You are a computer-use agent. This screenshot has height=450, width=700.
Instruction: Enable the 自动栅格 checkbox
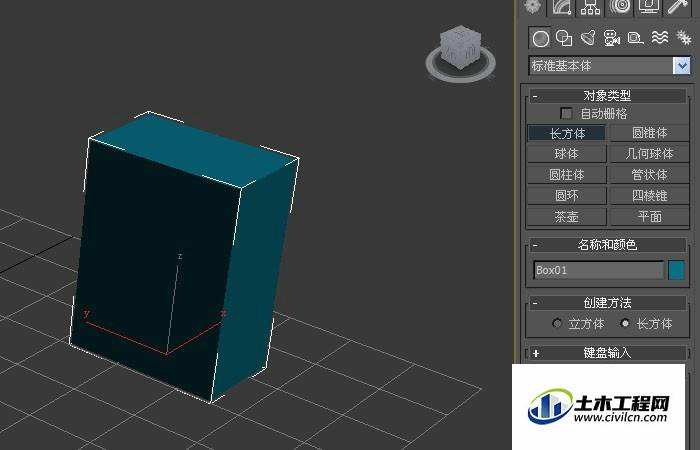pyautogui.click(x=567, y=113)
